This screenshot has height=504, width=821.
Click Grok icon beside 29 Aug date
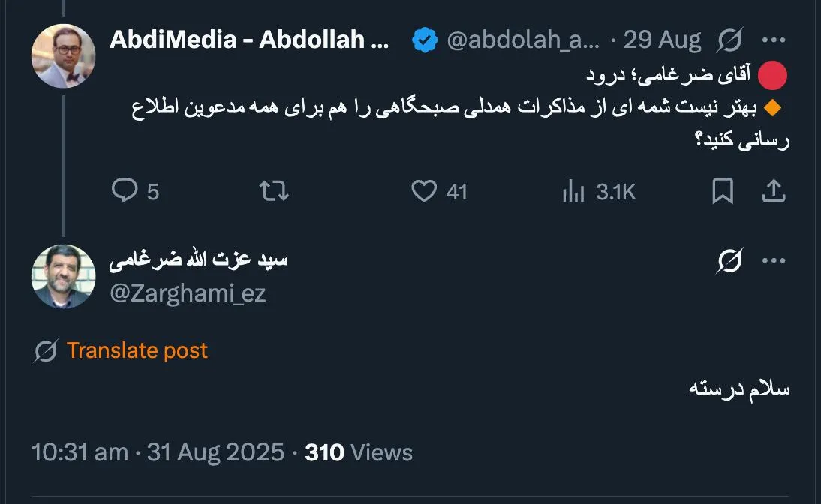(x=729, y=40)
